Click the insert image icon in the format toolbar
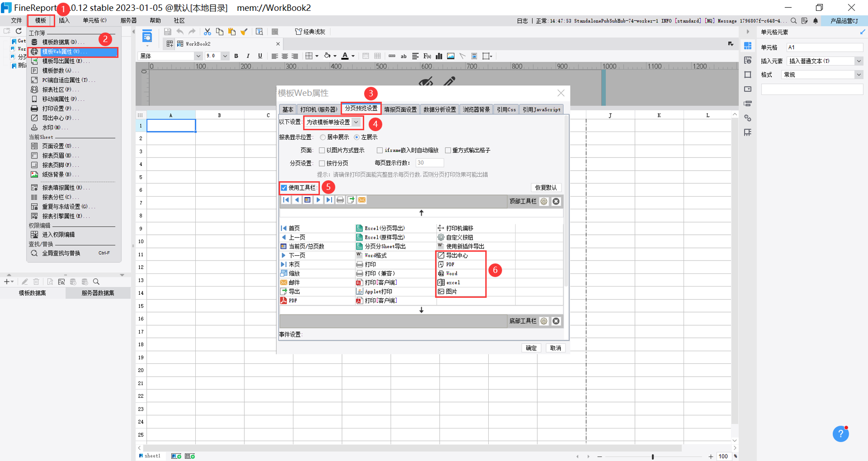This screenshot has height=461, width=868. tap(451, 56)
